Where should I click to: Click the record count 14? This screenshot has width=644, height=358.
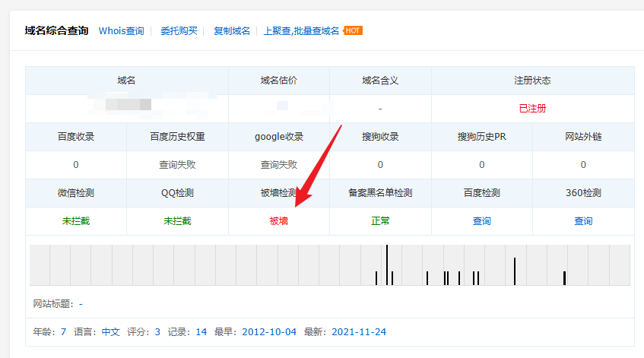[x=201, y=332]
